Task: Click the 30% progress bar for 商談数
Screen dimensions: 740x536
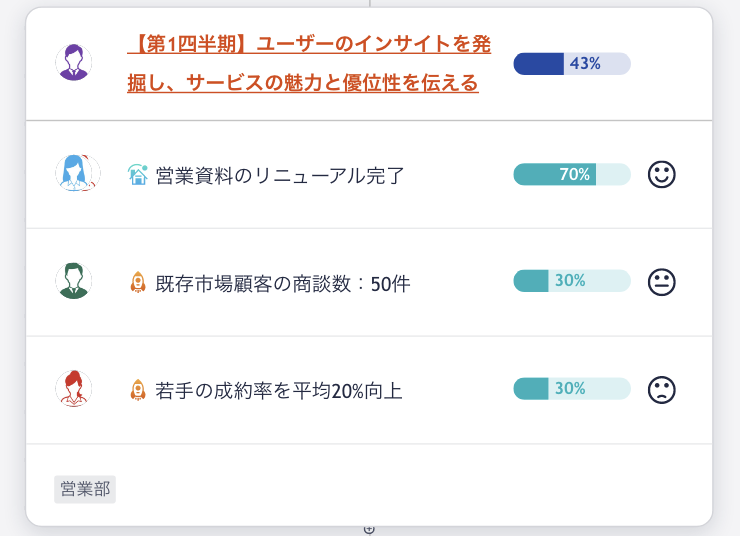Action: coord(572,281)
